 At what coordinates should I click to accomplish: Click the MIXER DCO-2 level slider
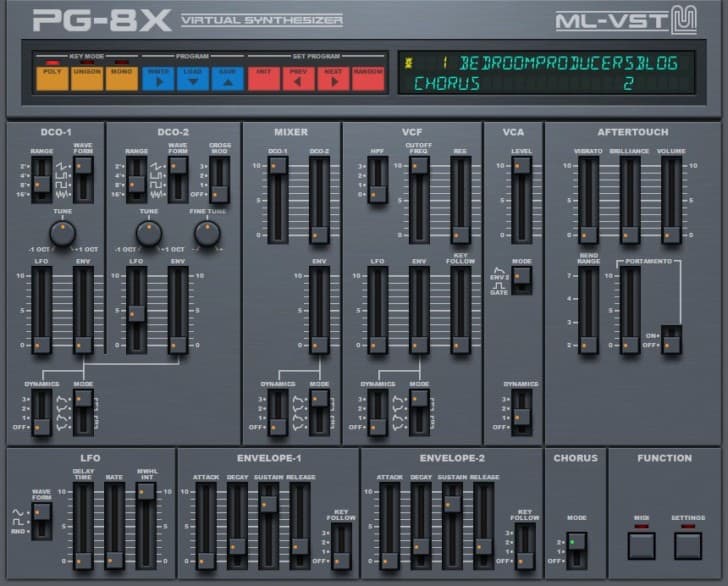[319, 200]
